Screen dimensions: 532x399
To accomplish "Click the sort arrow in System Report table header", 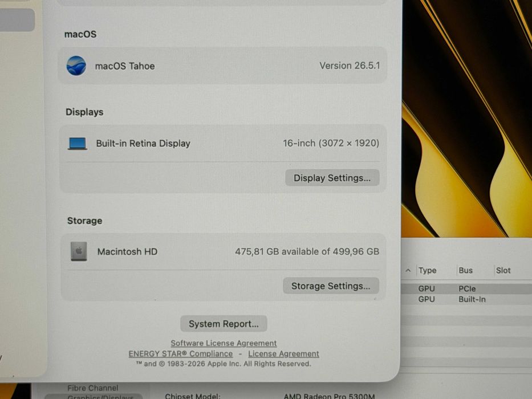I will tap(408, 270).
